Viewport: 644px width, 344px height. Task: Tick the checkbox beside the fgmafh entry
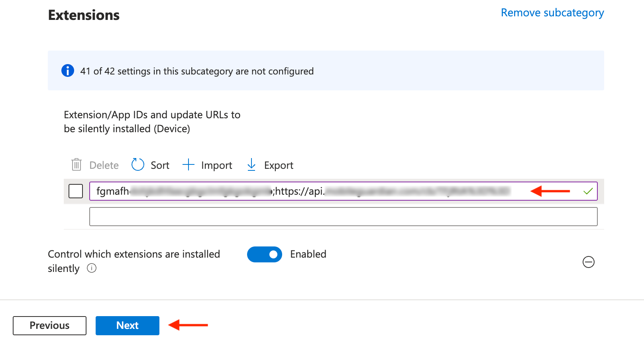point(76,191)
